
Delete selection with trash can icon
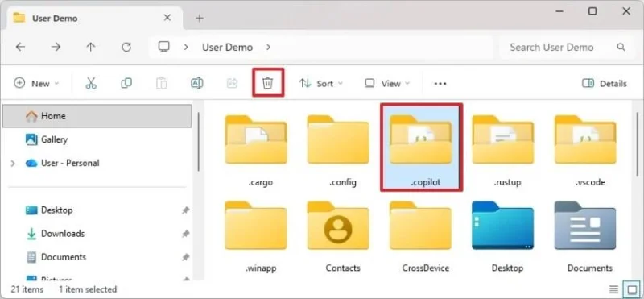[x=268, y=84]
